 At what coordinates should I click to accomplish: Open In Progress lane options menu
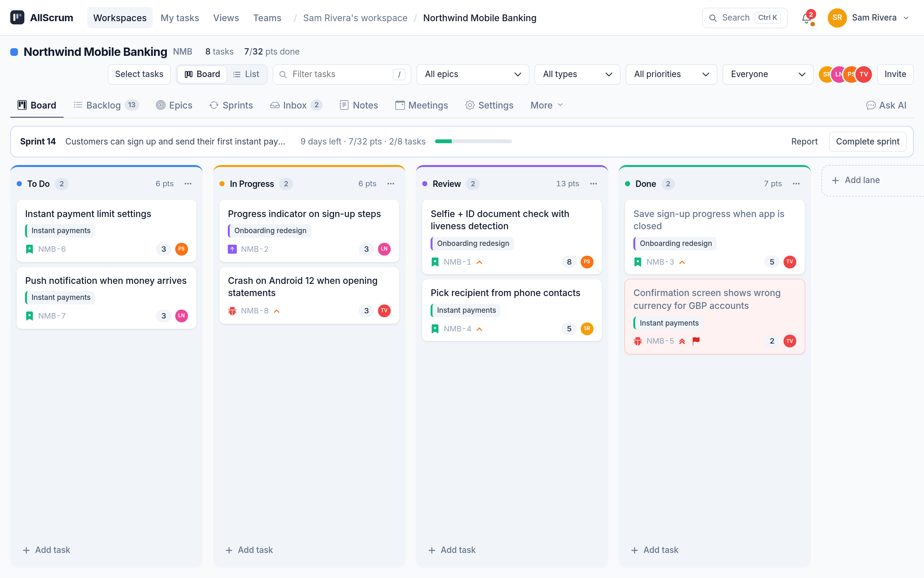tap(390, 184)
